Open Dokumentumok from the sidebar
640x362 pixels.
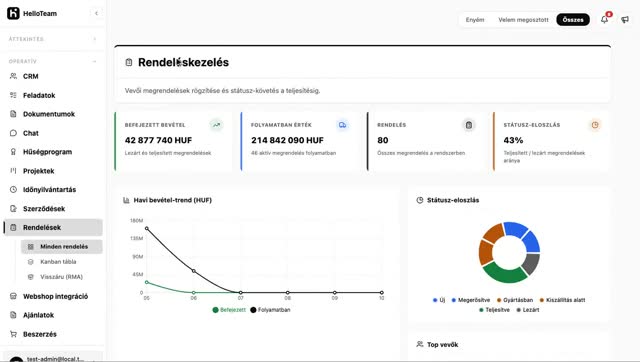pyautogui.click(x=53, y=114)
